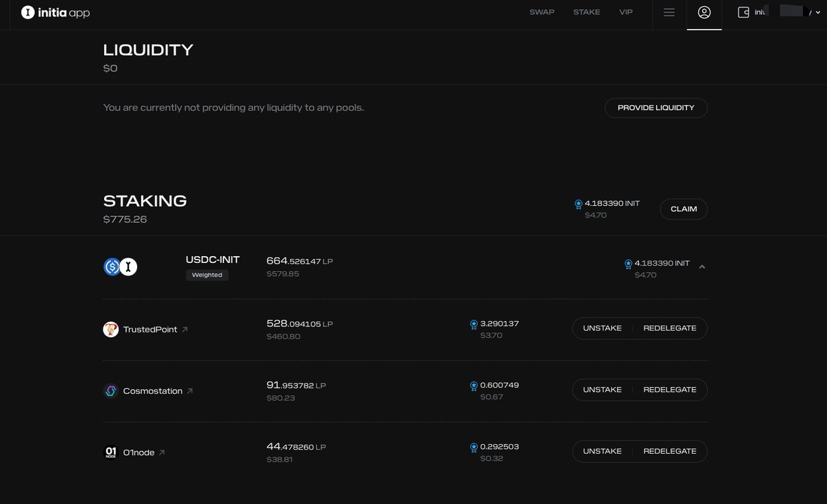This screenshot has width=827, height=504.
Task: Click reward icon next to 0.600749
Action: coord(474,386)
